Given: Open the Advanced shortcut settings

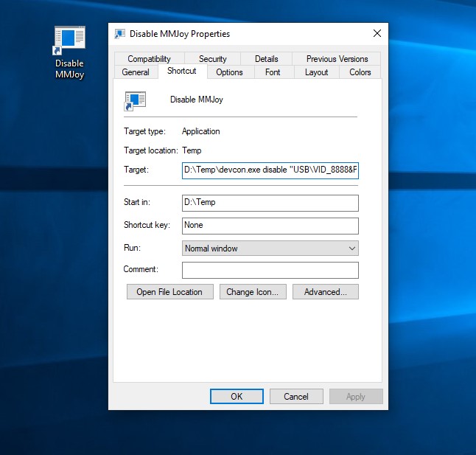Looking at the screenshot, I should click(x=326, y=292).
